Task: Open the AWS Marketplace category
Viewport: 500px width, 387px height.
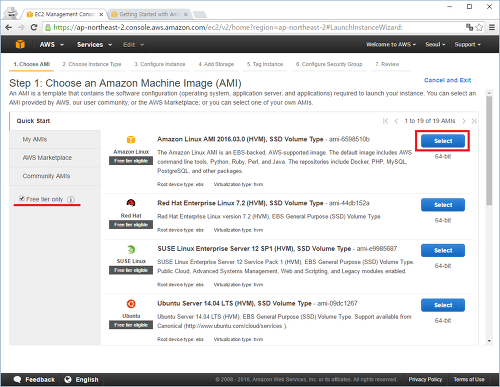Action: [x=55, y=158]
